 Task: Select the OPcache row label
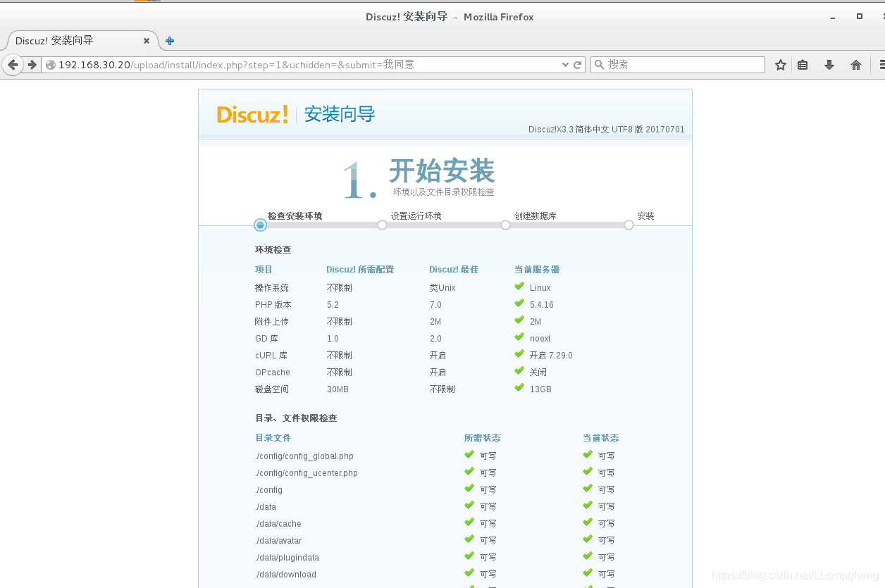(x=273, y=373)
